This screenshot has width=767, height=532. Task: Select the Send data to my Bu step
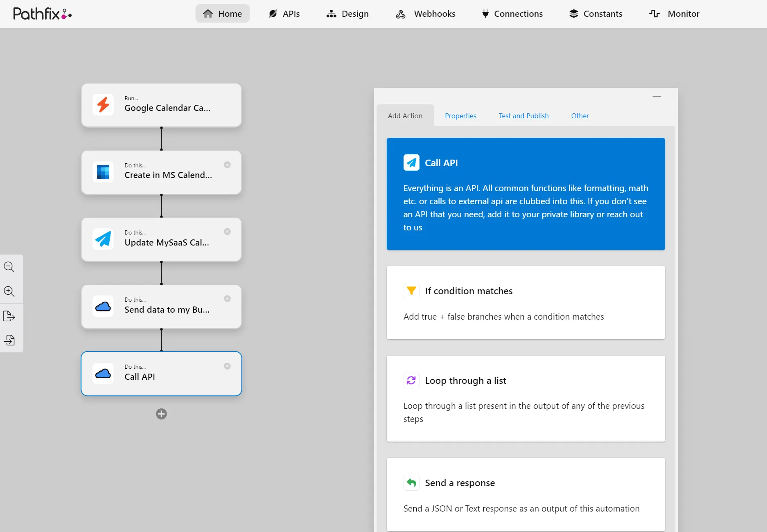click(x=161, y=307)
